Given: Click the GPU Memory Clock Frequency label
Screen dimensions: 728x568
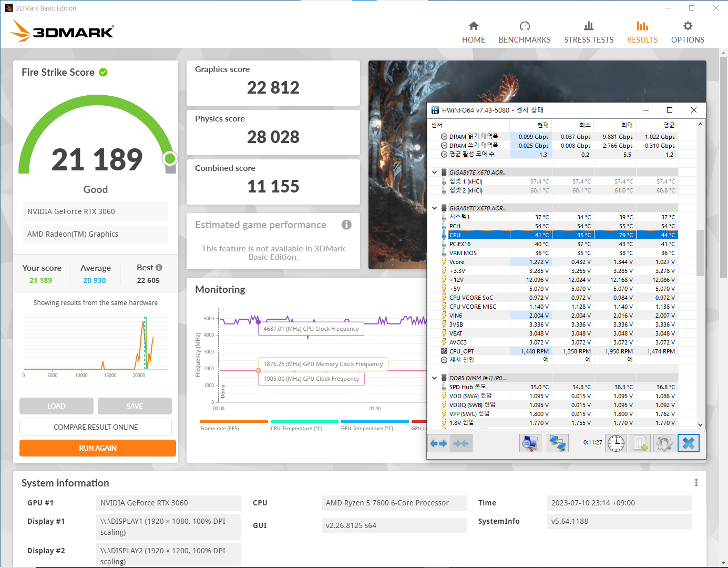Looking at the screenshot, I should point(323,364).
